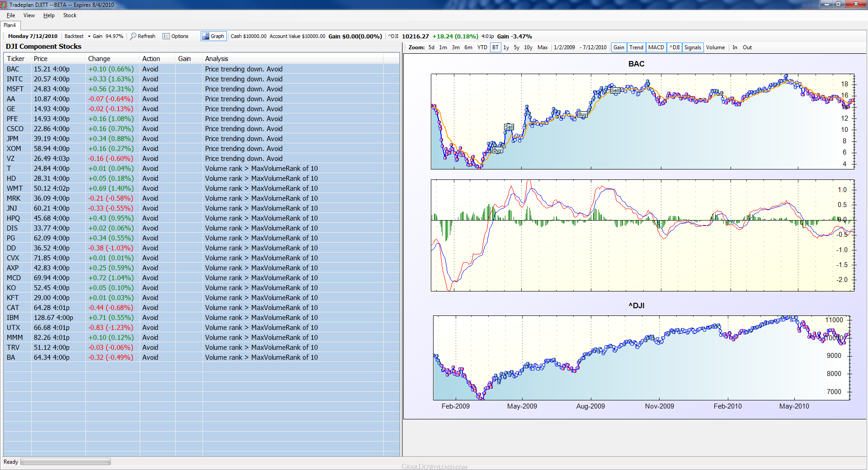Sort by the Action column header
868x470 pixels.
[x=157, y=59]
